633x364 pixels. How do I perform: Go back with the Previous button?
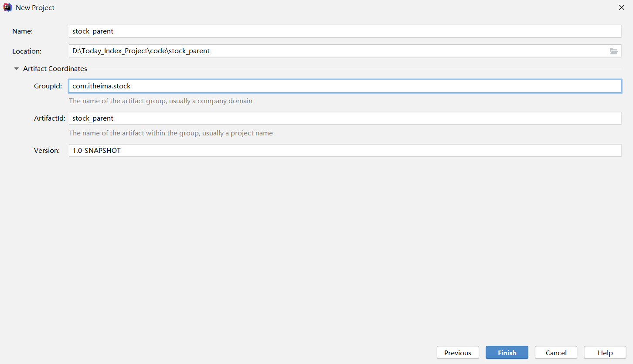coord(458,353)
